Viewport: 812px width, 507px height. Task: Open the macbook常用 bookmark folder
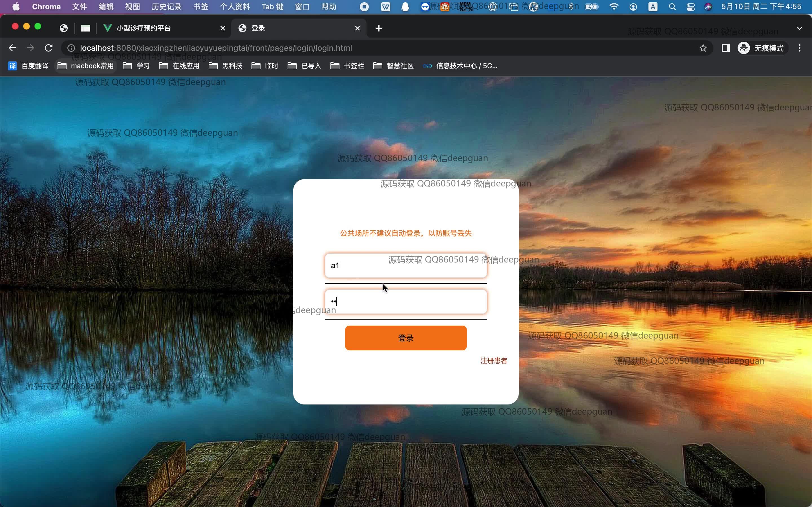(x=86, y=66)
